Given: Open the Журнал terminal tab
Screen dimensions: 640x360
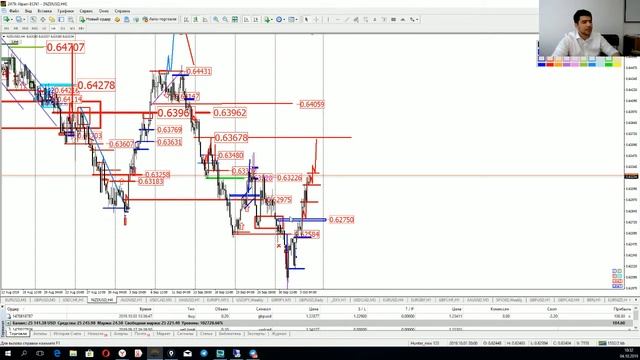Looking at the screenshot, I should tap(279, 333).
